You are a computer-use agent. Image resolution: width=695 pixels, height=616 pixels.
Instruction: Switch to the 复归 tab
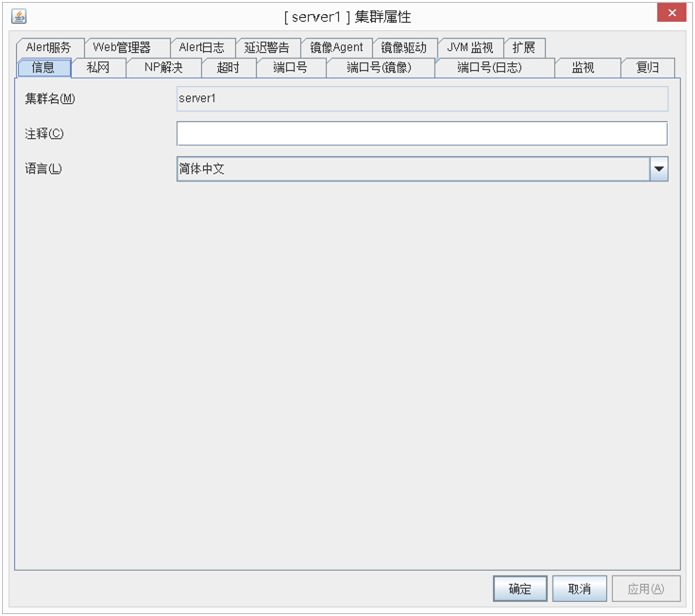[x=648, y=68]
